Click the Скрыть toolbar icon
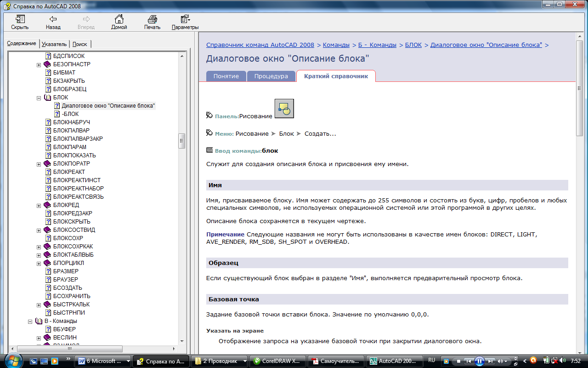The image size is (588, 368). pyautogui.click(x=20, y=19)
